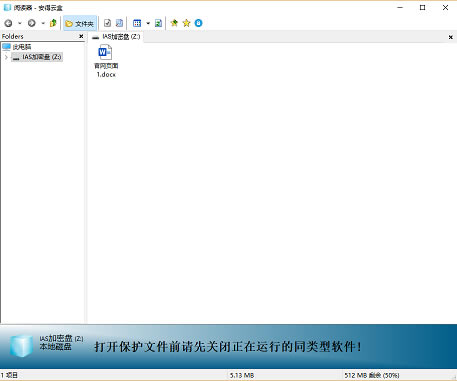Open the favorites yellow star icon
The image size is (457, 381).
186,23
